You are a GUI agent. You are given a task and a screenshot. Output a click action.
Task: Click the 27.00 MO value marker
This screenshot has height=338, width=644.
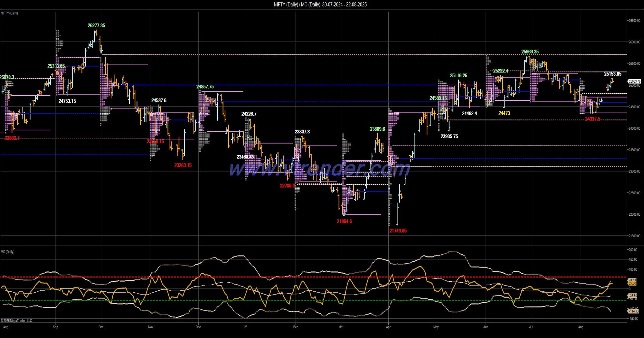coord(632,283)
